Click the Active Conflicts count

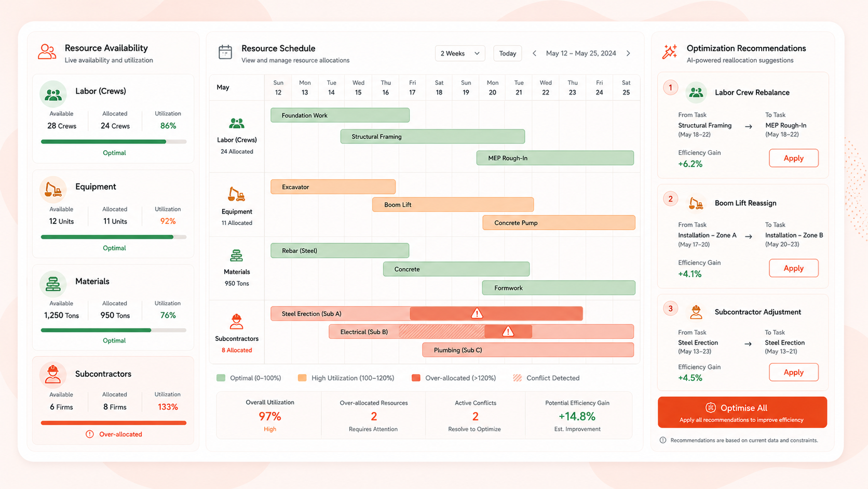point(475,416)
